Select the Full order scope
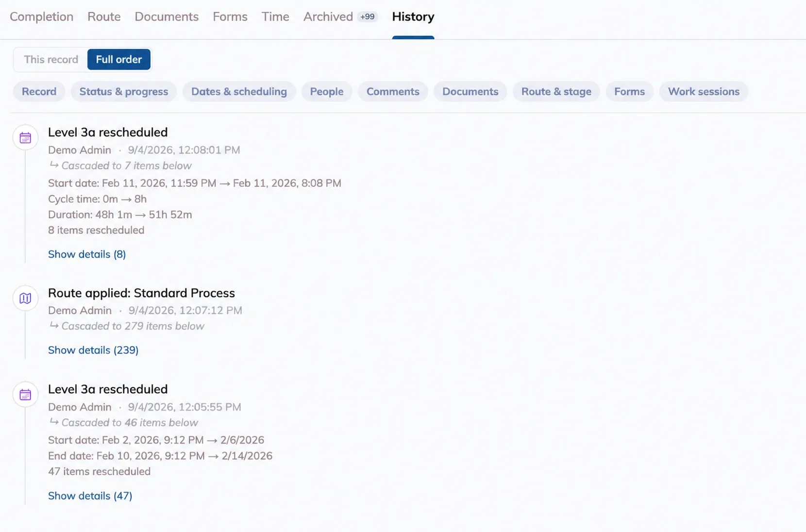The width and height of the screenshot is (806, 532). pyautogui.click(x=119, y=59)
